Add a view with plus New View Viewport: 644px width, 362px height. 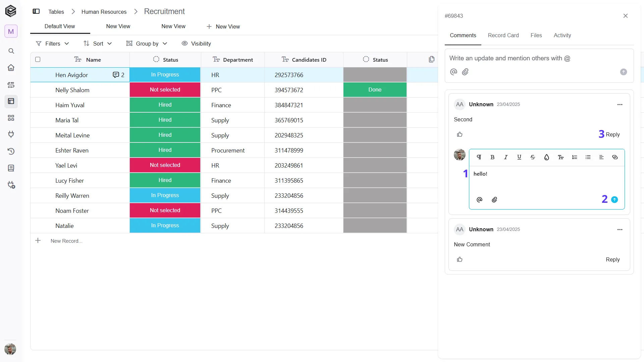(x=223, y=26)
